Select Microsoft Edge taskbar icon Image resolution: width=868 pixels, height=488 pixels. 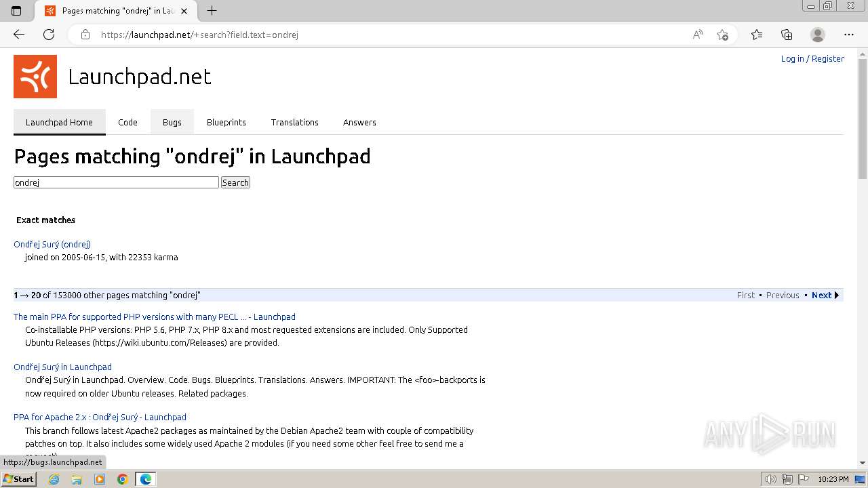tap(146, 479)
